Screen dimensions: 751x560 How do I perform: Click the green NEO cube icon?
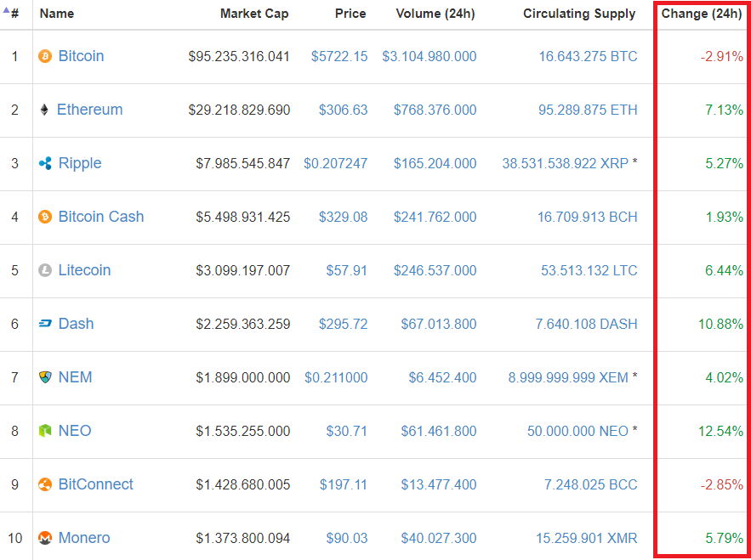[45, 431]
